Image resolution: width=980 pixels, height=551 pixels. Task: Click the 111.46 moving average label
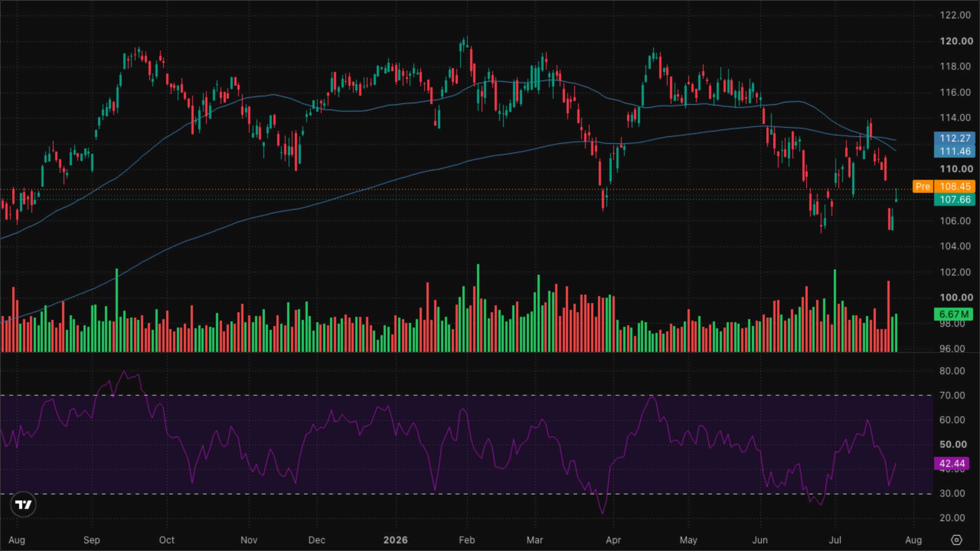pos(955,151)
